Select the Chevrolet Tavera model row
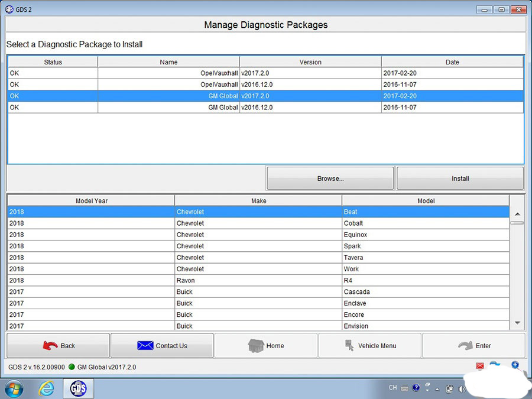532x399 pixels. point(258,257)
